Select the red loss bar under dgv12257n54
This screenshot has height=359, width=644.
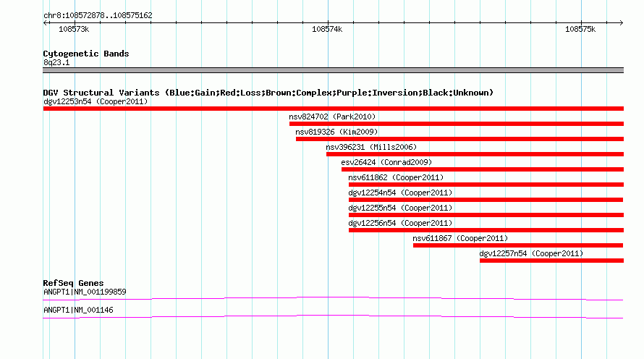pos(551,261)
